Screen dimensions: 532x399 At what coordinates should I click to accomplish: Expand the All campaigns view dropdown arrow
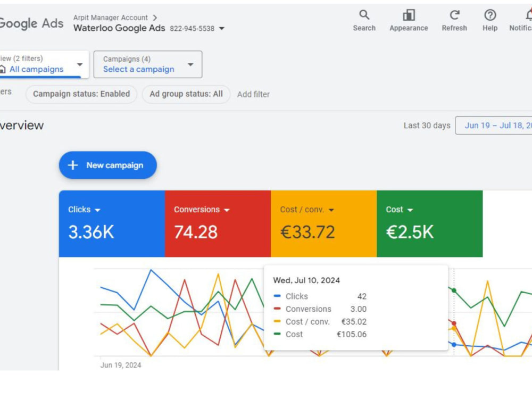pos(80,64)
